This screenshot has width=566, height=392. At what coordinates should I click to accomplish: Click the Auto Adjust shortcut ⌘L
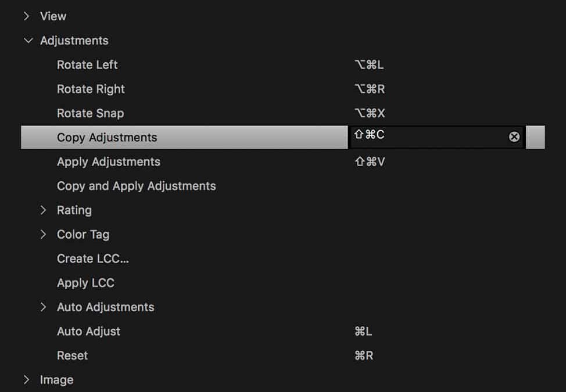(363, 332)
